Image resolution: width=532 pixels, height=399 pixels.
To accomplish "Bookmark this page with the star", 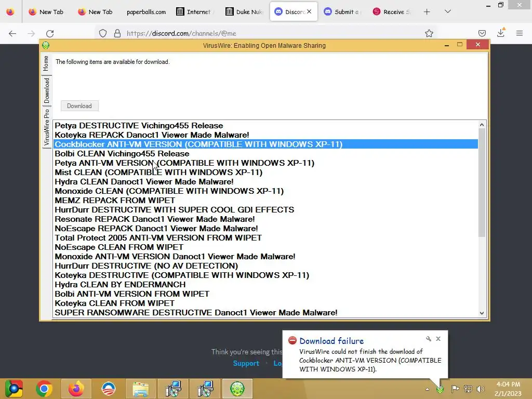I will pyautogui.click(x=429, y=33).
